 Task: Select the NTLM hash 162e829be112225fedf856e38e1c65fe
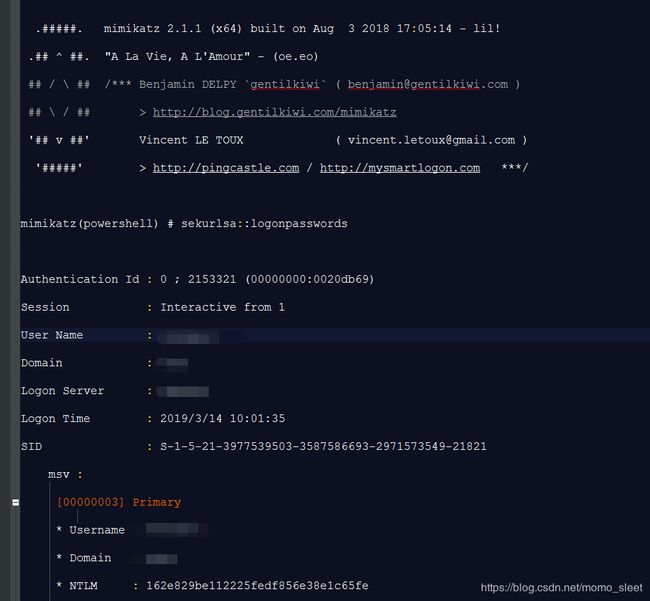coord(257,586)
